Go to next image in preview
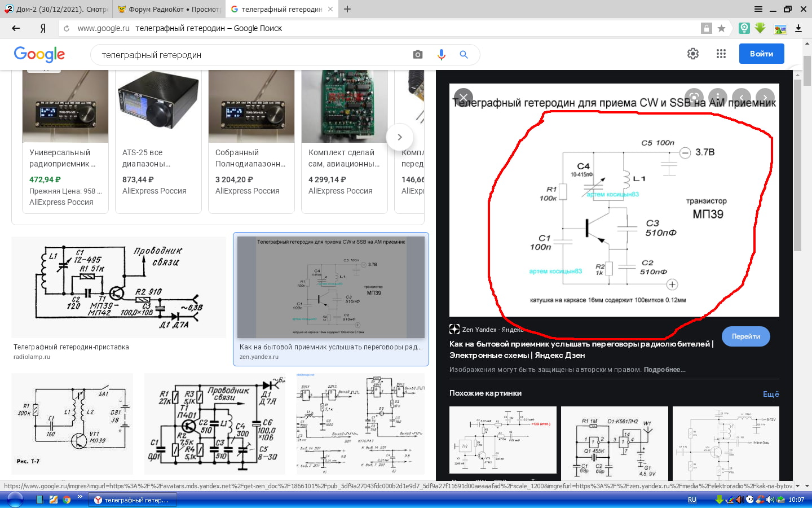 pos(765,97)
